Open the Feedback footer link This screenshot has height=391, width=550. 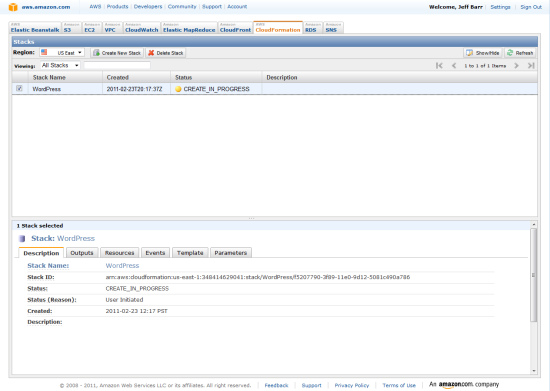(x=276, y=385)
